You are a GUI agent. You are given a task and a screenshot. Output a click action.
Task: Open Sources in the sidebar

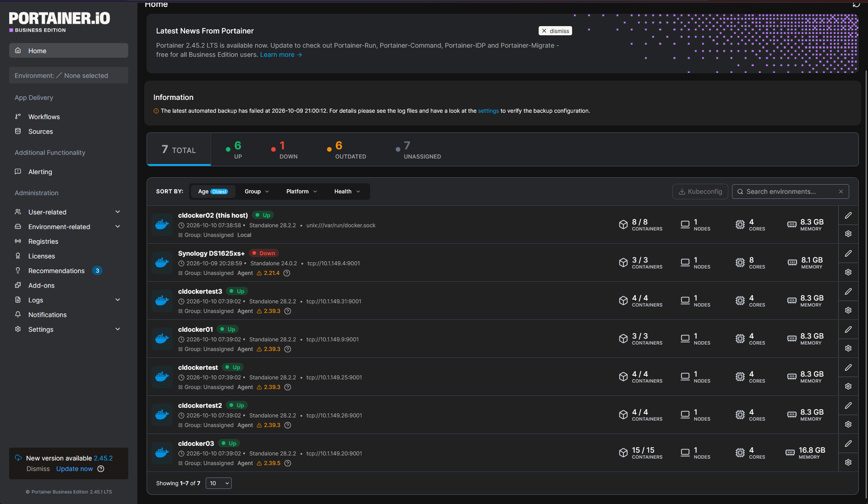pos(40,131)
